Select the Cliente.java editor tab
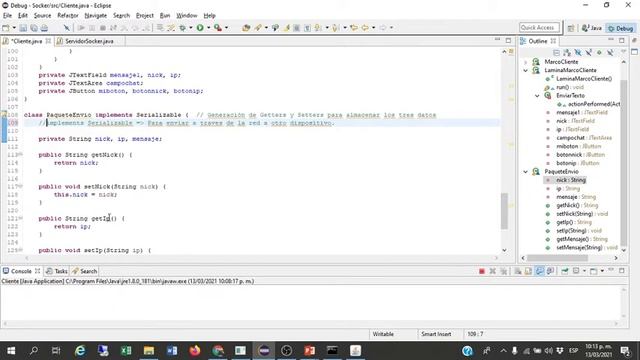This screenshot has width=640, height=360. (x=27, y=41)
